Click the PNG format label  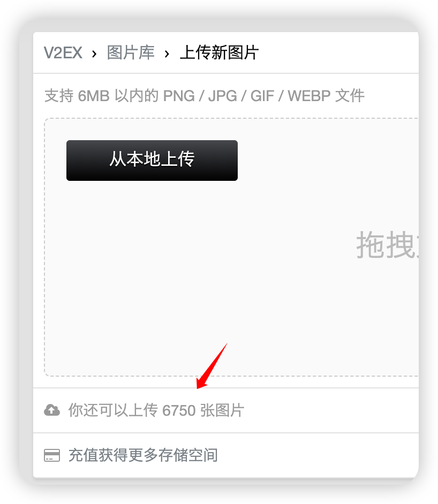pyautogui.click(x=179, y=96)
